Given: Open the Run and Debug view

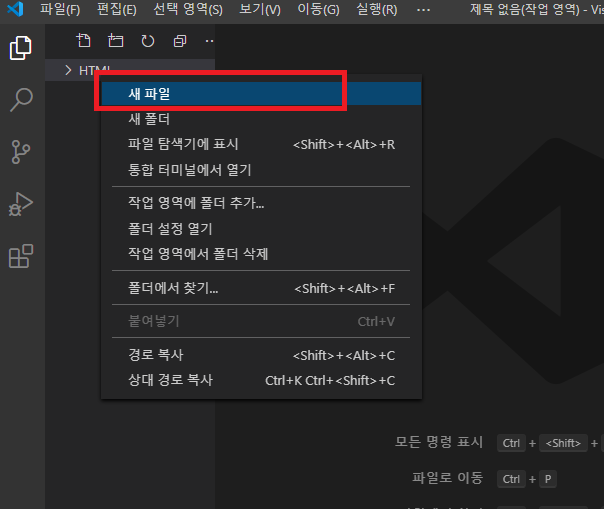Looking at the screenshot, I should pyautogui.click(x=21, y=204).
